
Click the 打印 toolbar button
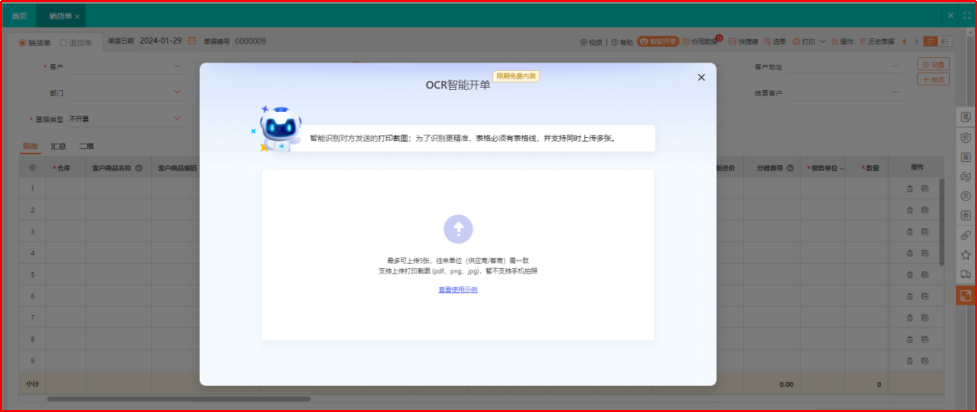tap(804, 42)
